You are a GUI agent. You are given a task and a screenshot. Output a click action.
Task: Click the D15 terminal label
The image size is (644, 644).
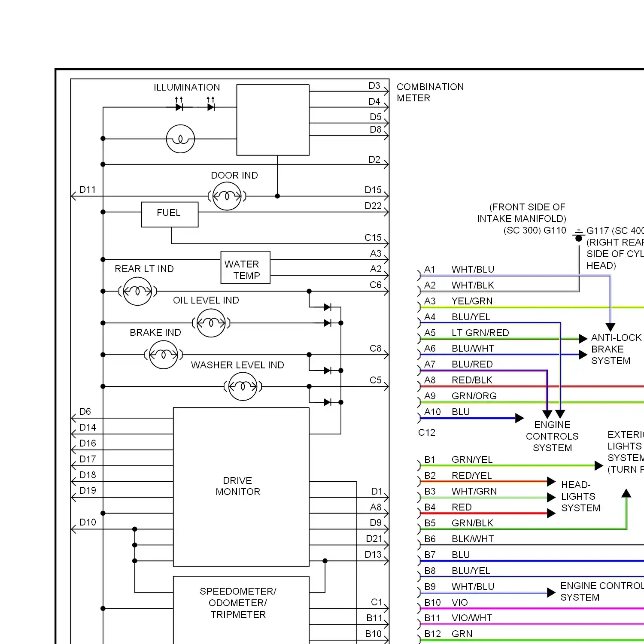[x=373, y=190]
